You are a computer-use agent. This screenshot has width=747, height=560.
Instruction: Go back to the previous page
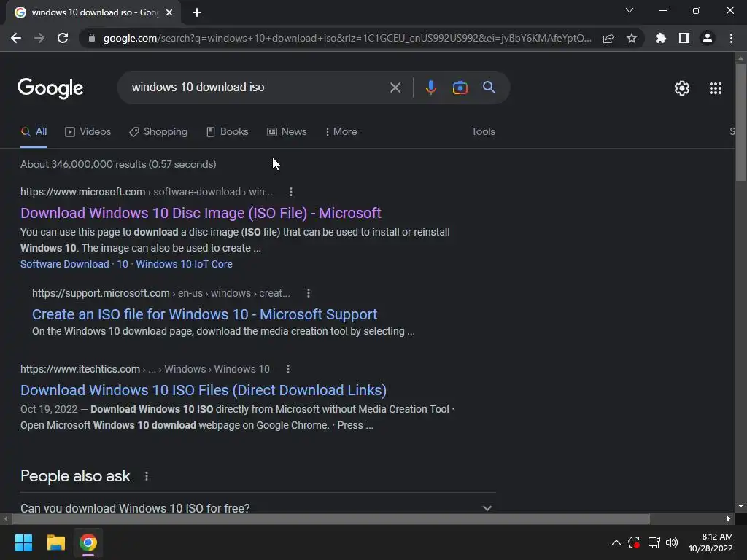point(16,38)
